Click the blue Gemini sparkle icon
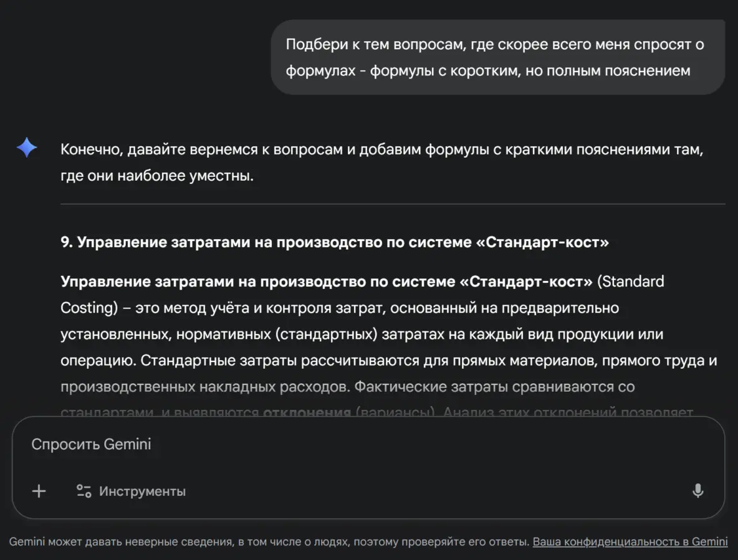Screen dimensions: 738x560 (x=27, y=148)
